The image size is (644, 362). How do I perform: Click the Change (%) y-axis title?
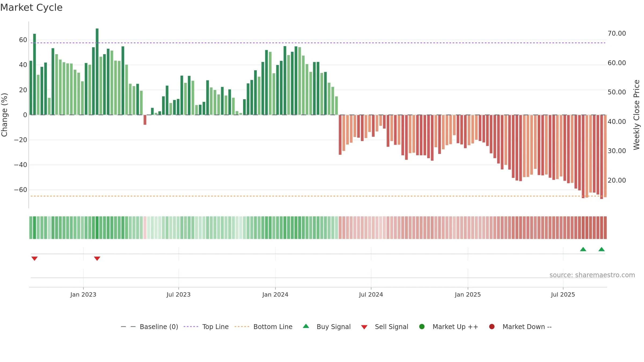pos(4,115)
